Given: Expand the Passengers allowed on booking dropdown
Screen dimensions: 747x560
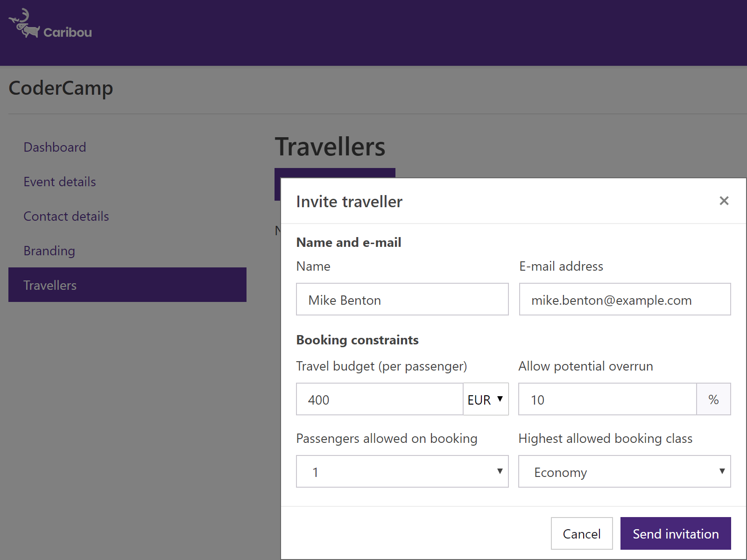Looking at the screenshot, I should [402, 471].
